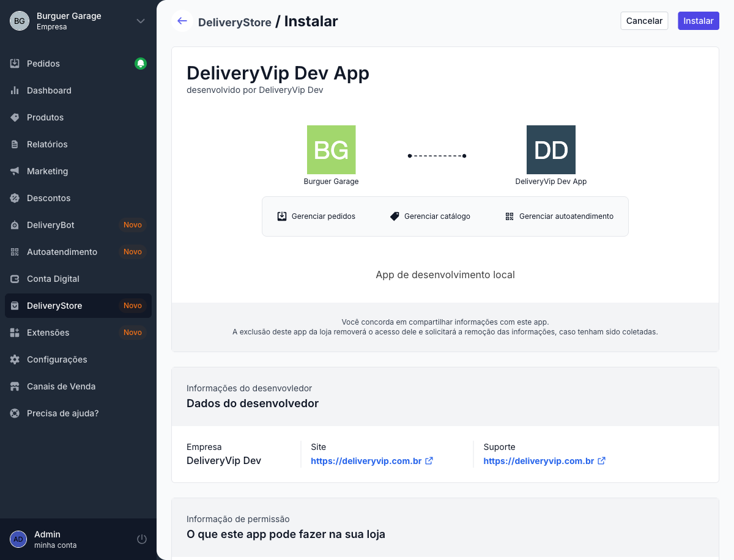
Task: Click external link icon beside Suporte URL
Action: point(602,461)
